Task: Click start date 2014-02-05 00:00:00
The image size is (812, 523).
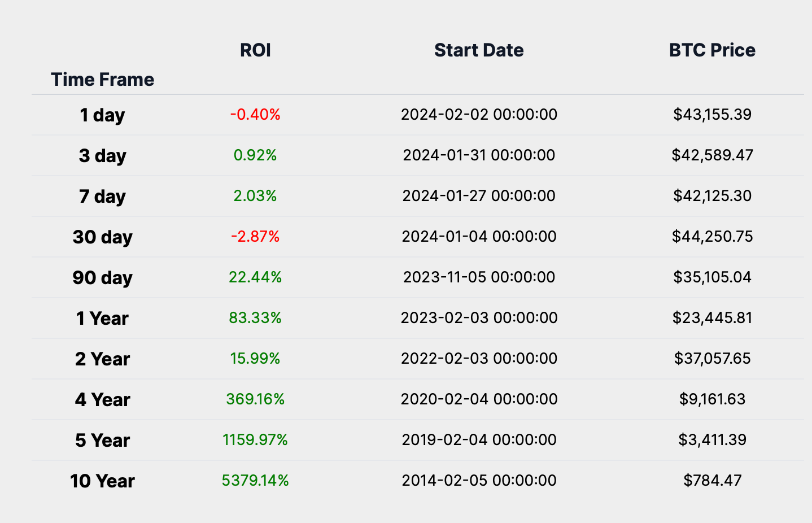Action: 479,481
